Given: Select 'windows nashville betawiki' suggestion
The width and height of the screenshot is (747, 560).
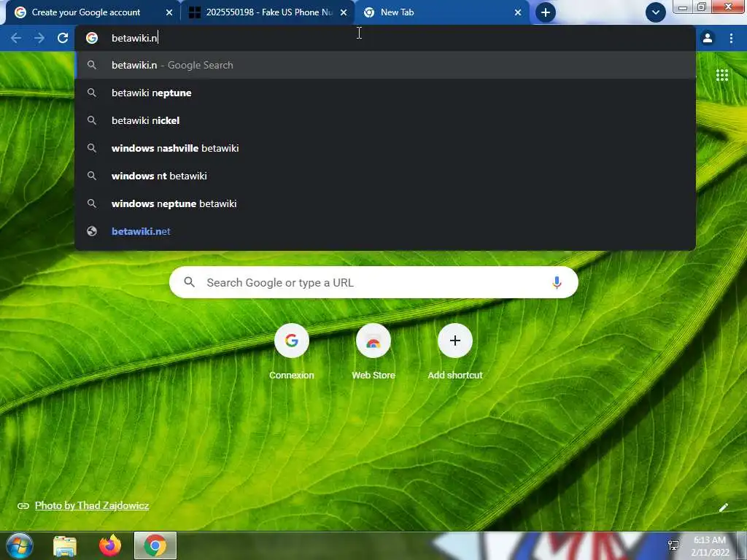Looking at the screenshot, I should 385,148.
